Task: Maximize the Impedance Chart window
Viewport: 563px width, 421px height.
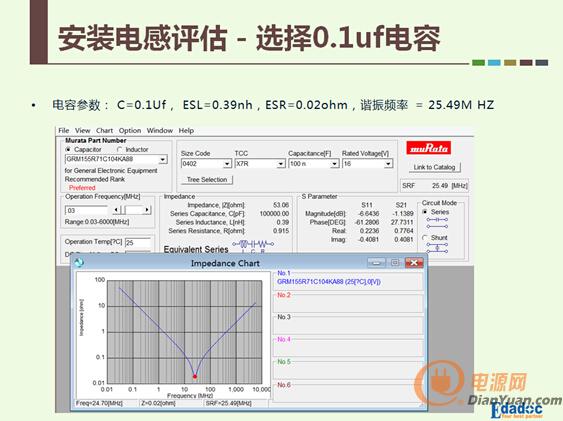Action: coord(395,263)
